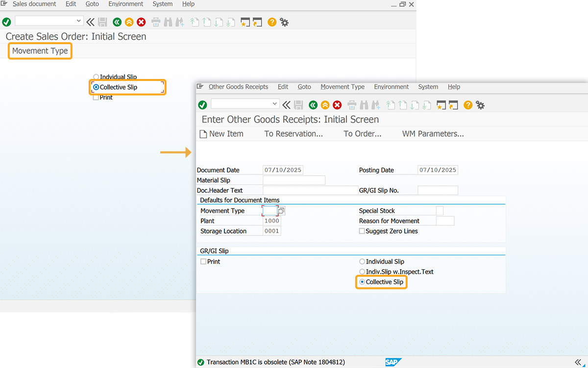Viewport: 588px width, 368px height.
Task: Click WM Parameters... button
Action: pos(433,134)
